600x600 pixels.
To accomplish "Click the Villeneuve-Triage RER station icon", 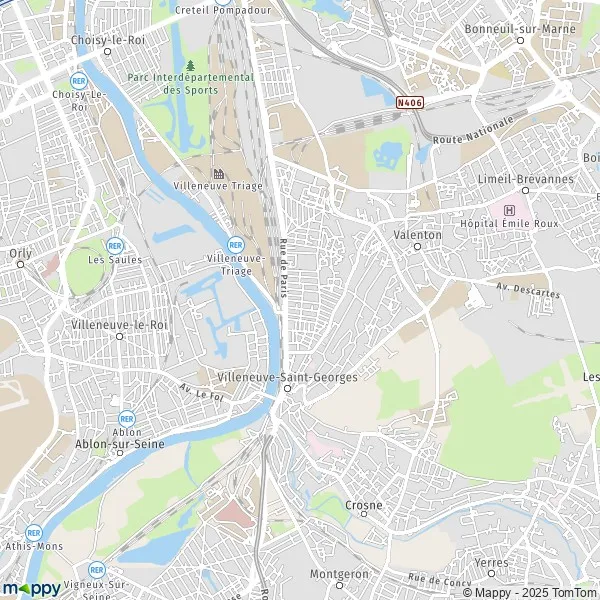I will pos(236,245).
